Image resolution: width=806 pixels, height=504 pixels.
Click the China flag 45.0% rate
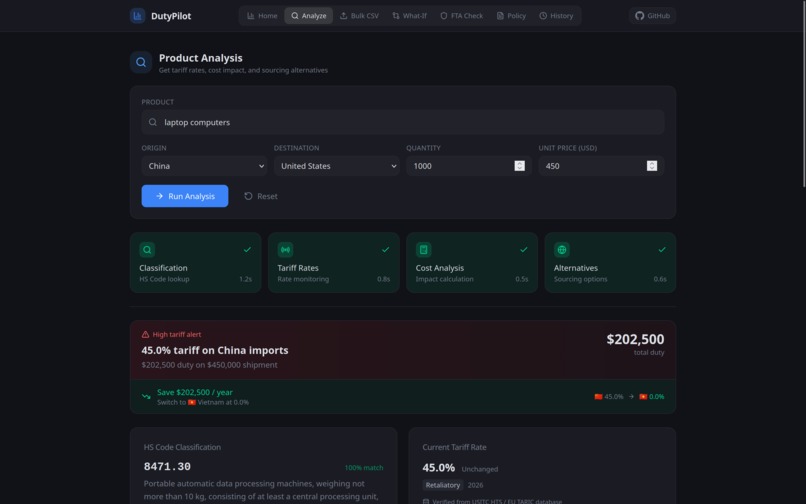(x=609, y=397)
